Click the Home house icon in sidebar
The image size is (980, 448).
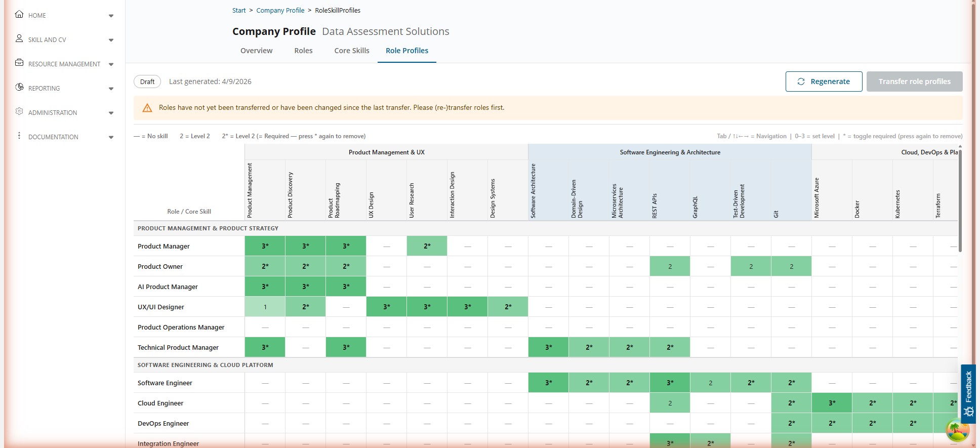point(19,14)
